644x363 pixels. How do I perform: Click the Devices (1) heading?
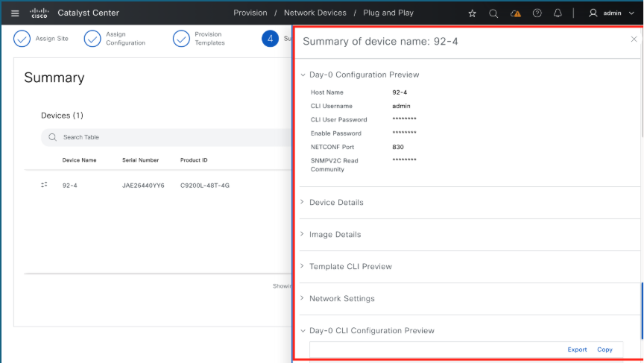(62, 116)
